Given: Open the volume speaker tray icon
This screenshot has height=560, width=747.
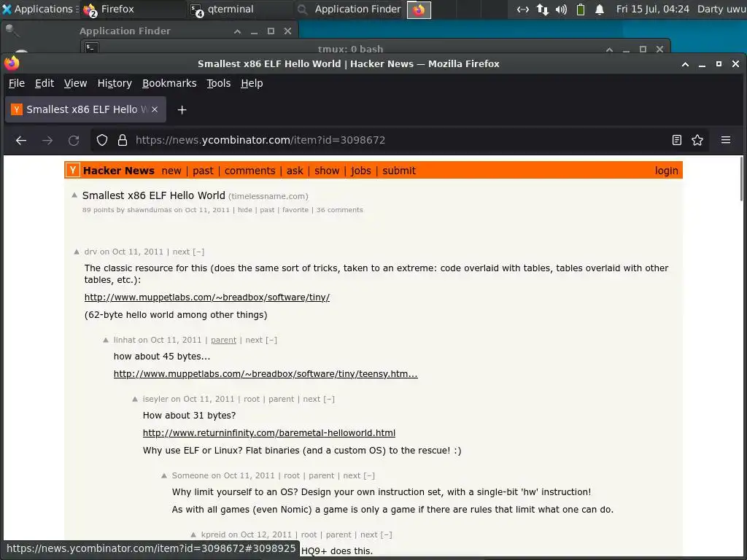Looking at the screenshot, I should pyautogui.click(x=561, y=9).
